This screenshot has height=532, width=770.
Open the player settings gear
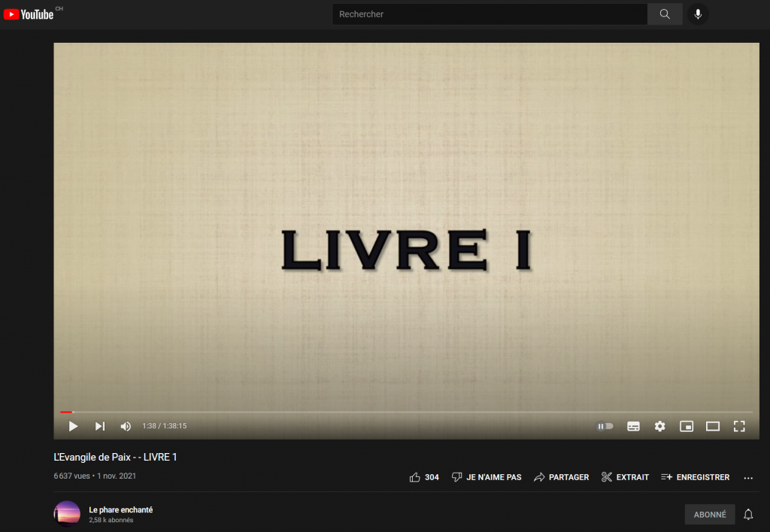(659, 426)
